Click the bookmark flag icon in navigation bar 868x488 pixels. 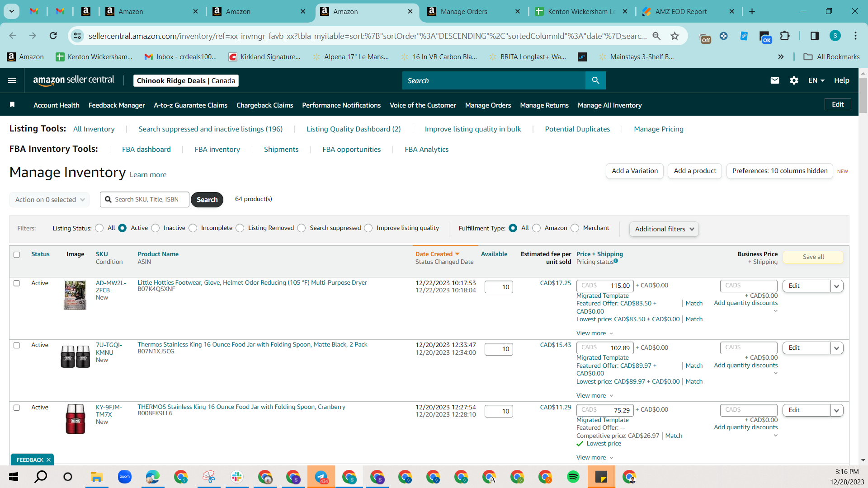click(12, 105)
